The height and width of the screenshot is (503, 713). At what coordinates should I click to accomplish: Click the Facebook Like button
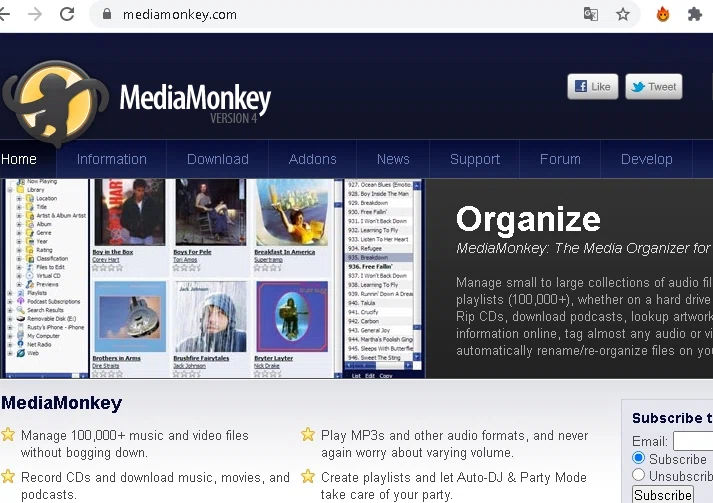(592, 86)
